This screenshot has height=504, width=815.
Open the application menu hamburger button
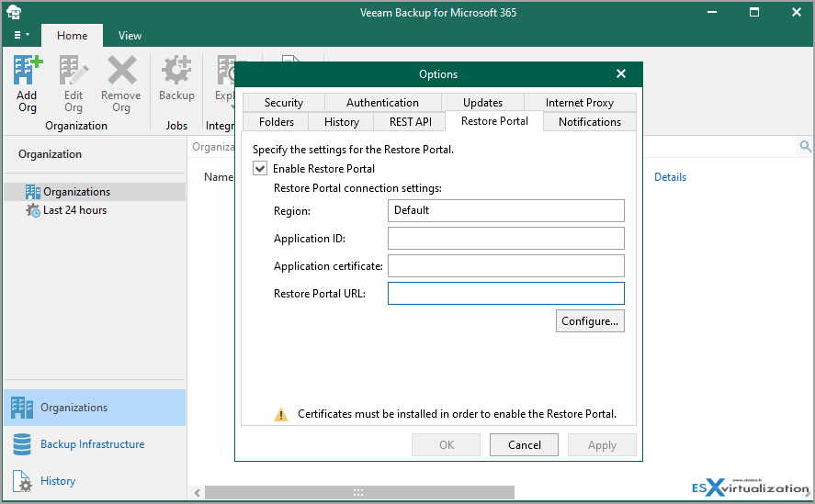coord(21,35)
